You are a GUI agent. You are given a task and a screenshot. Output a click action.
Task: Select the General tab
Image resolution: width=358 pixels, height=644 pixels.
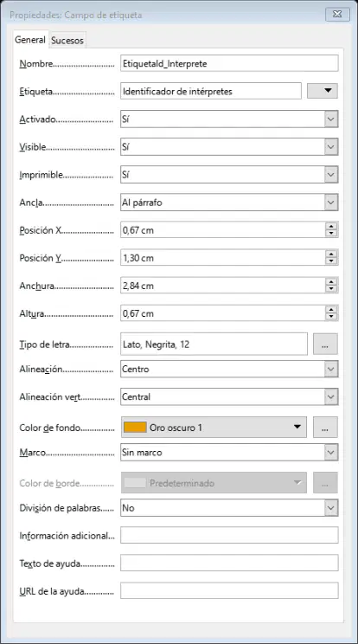30,40
